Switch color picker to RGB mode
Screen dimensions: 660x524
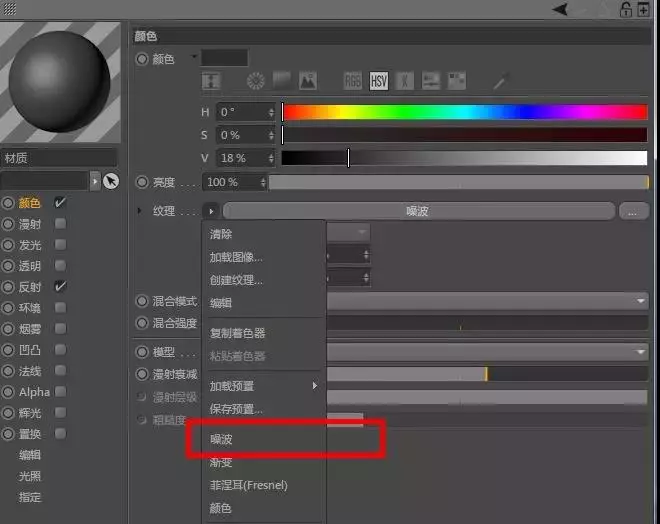tap(353, 81)
